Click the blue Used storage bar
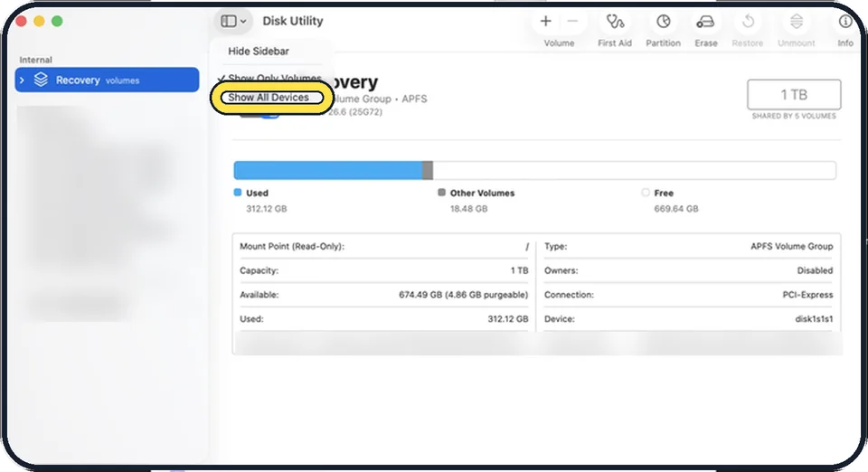Viewport: 868px width, 472px height. 327,170
